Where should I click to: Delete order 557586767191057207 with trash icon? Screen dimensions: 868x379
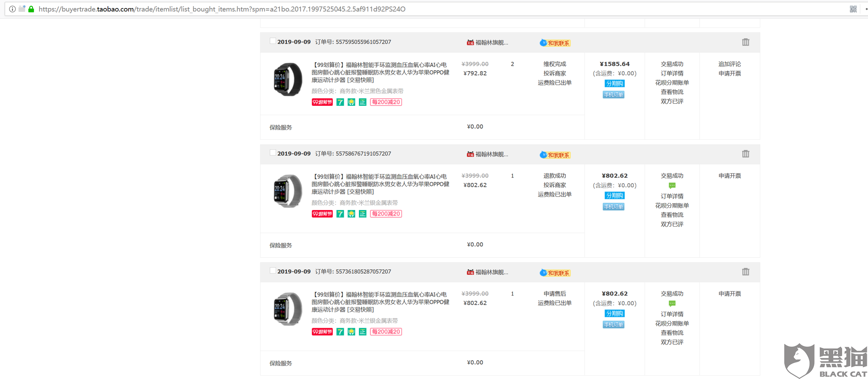pos(746,154)
